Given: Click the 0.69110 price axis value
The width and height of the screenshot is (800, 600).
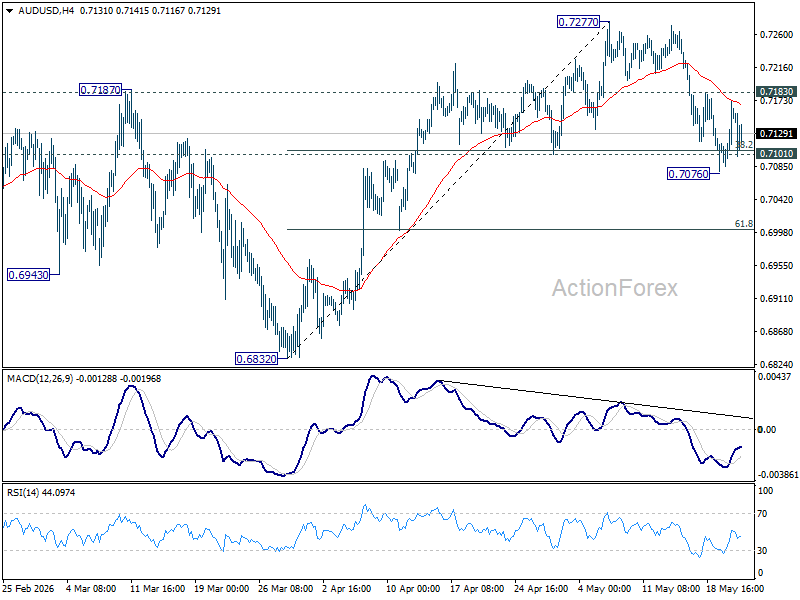Looking at the screenshot, I should click(x=777, y=298).
